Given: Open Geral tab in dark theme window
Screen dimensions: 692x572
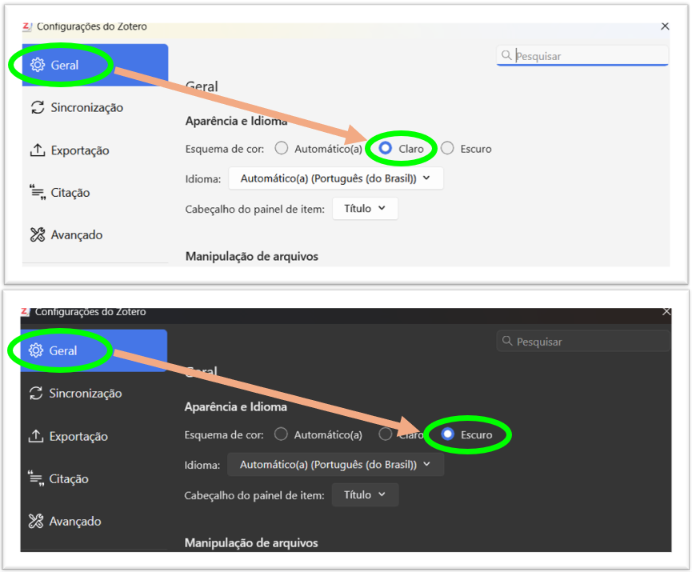Looking at the screenshot, I should point(94,350).
